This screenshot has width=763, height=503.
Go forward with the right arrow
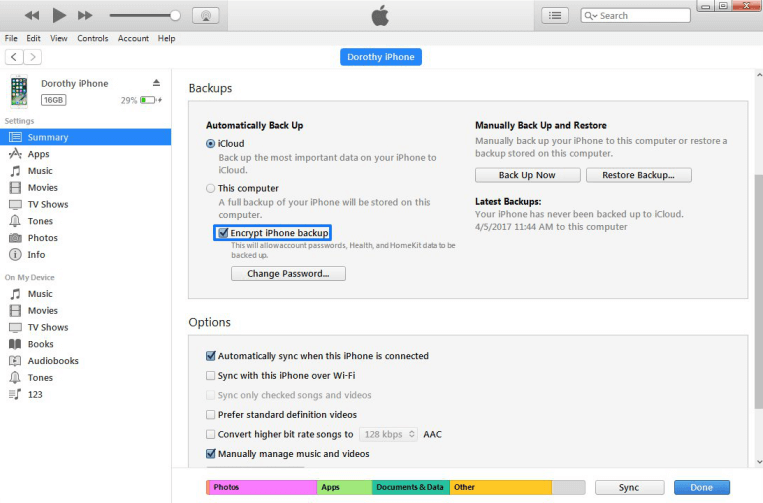[x=33, y=57]
